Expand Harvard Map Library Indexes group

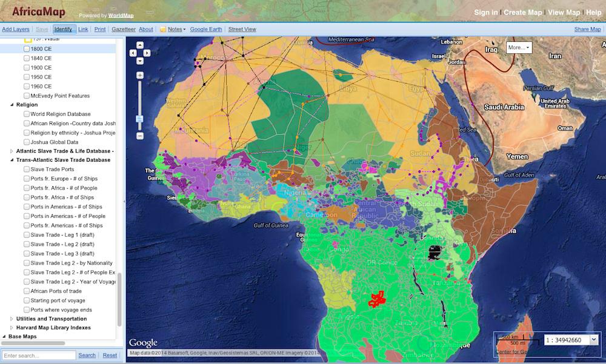point(12,328)
